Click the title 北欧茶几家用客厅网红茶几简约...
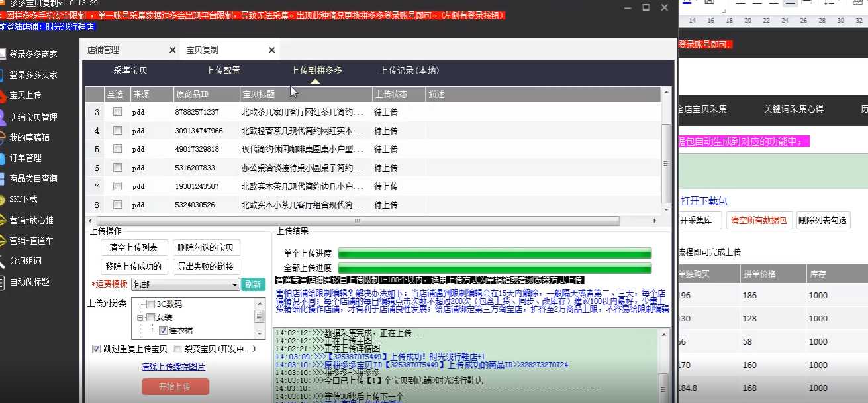868x403 pixels. (303, 112)
